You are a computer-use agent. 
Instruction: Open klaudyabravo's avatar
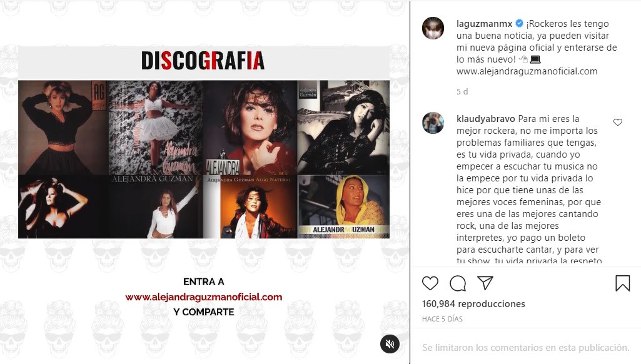click(x=433, y=123)
